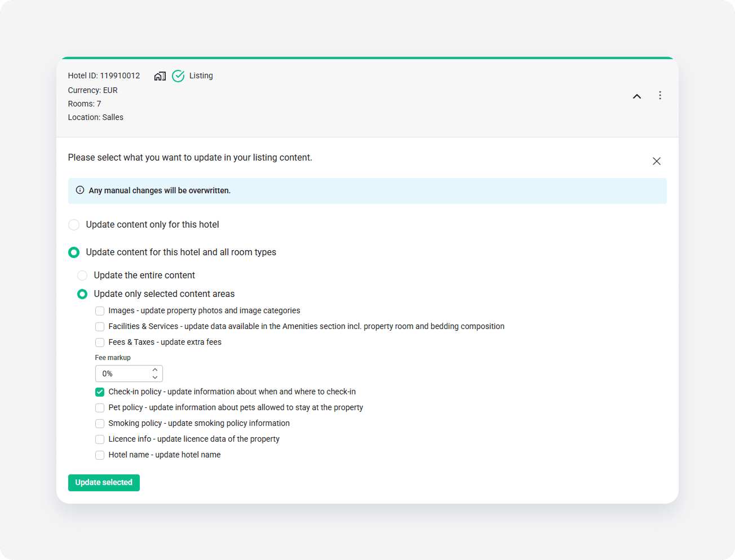
Task: Choose Update the entire content option
Action: [x=82, y=275]
